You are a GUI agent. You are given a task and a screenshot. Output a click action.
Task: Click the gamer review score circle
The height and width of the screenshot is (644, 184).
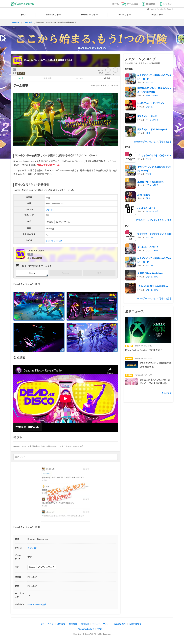pyautogui.click(x=115, y=70)
